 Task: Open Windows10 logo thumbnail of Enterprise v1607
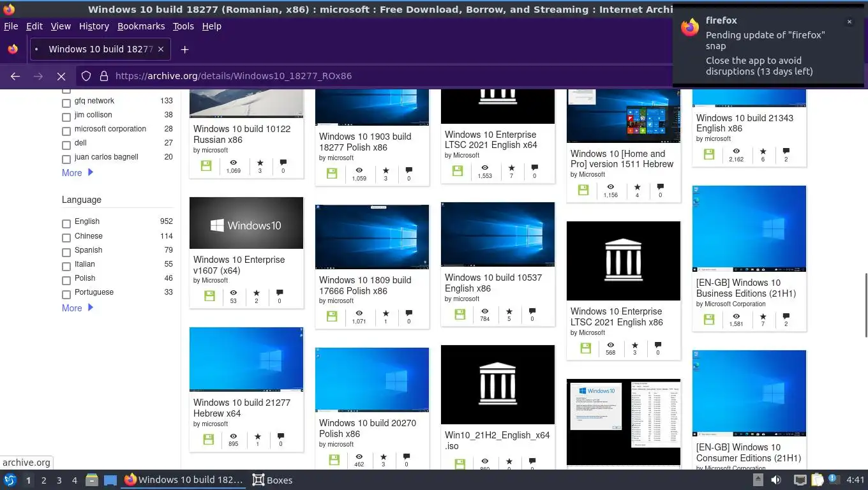(x=246, y=223)
